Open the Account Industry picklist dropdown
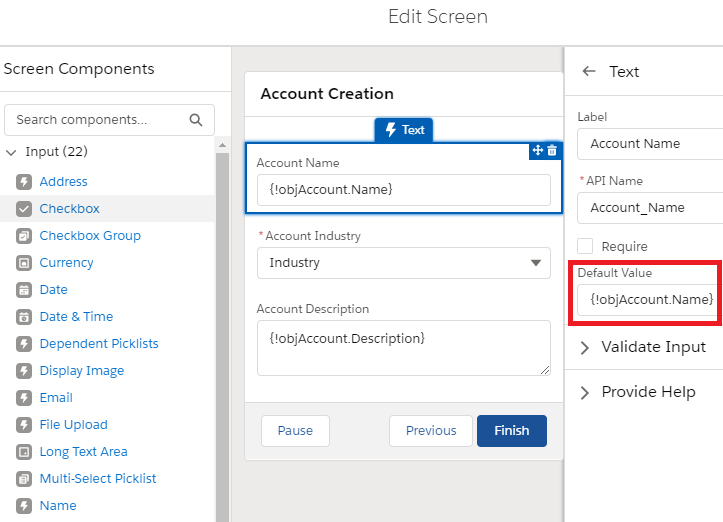Viewport: 723px width, 522px height. tap(404, 263)
